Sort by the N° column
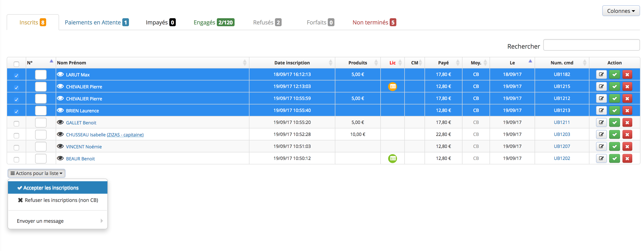The width and height of the screenshot is (644, 251). 41,63
